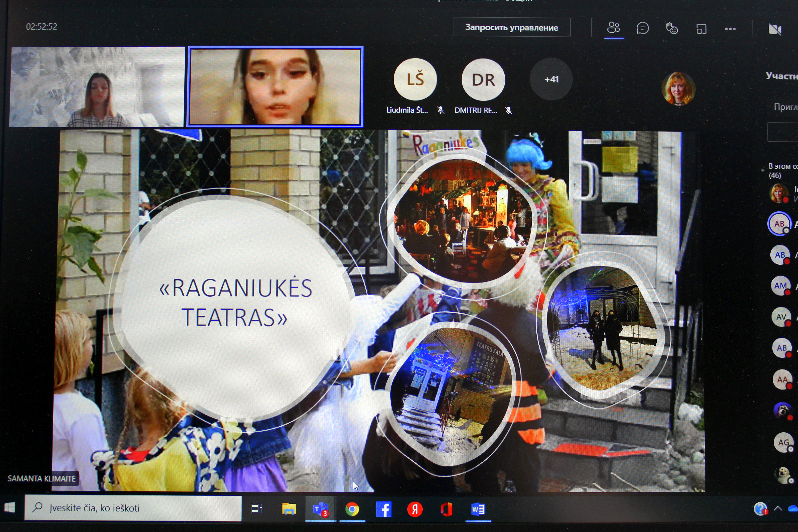Select the LŠ Liudmila participant avatar
Viewport: 798px width, 532px height.
pos(415,79)
